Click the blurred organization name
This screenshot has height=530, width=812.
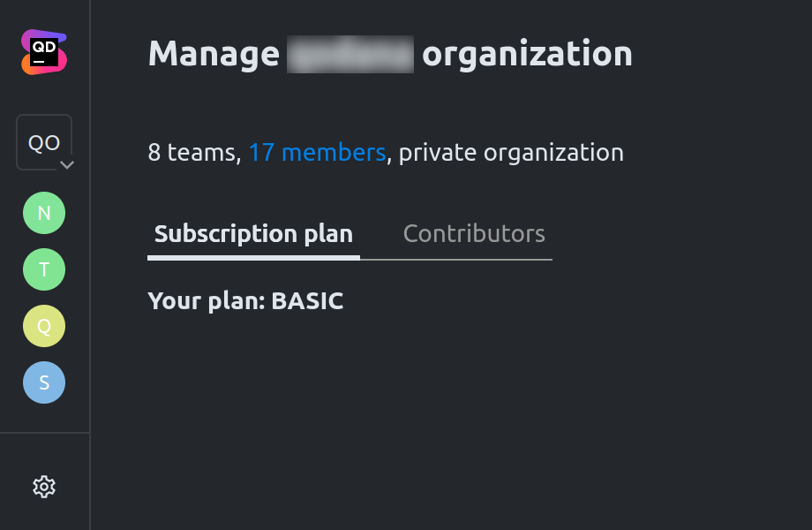(351, 53)
